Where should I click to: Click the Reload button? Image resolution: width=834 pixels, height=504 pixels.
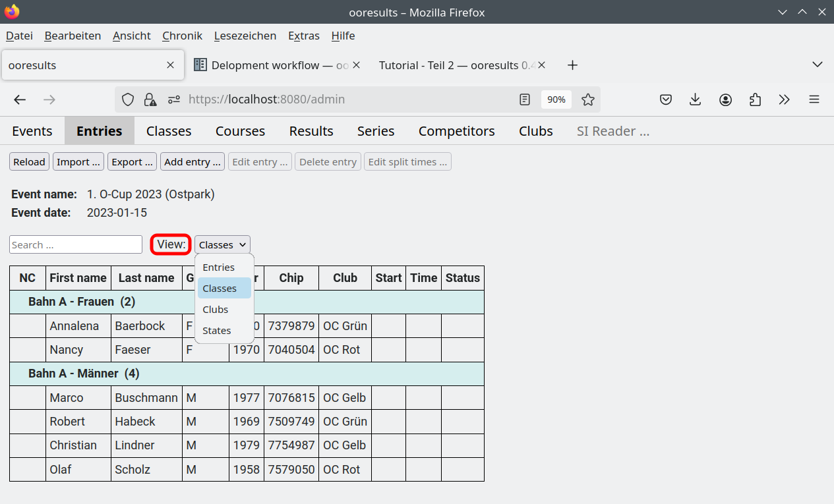click(x=30, y=162)
